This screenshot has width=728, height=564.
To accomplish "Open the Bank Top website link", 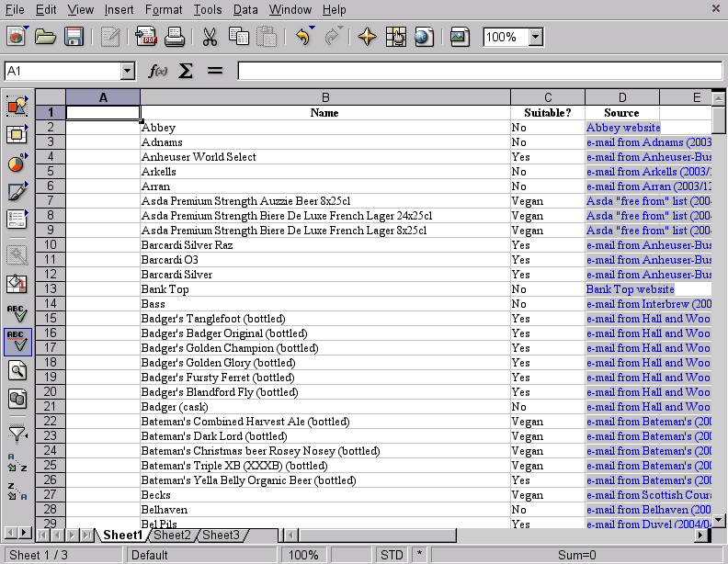I will 630,289.
